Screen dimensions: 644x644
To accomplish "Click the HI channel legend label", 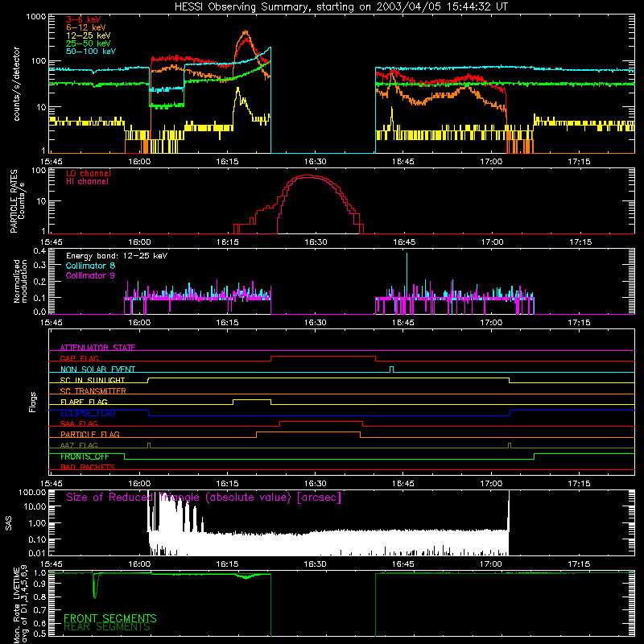I will (x=88, y=182).
